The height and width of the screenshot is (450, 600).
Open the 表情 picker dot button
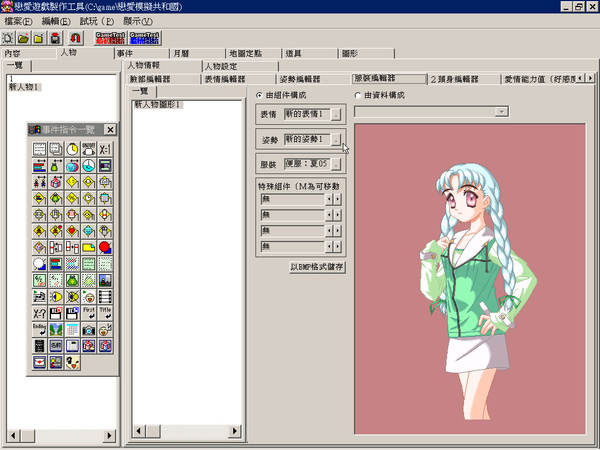click(x=336, y=114)
